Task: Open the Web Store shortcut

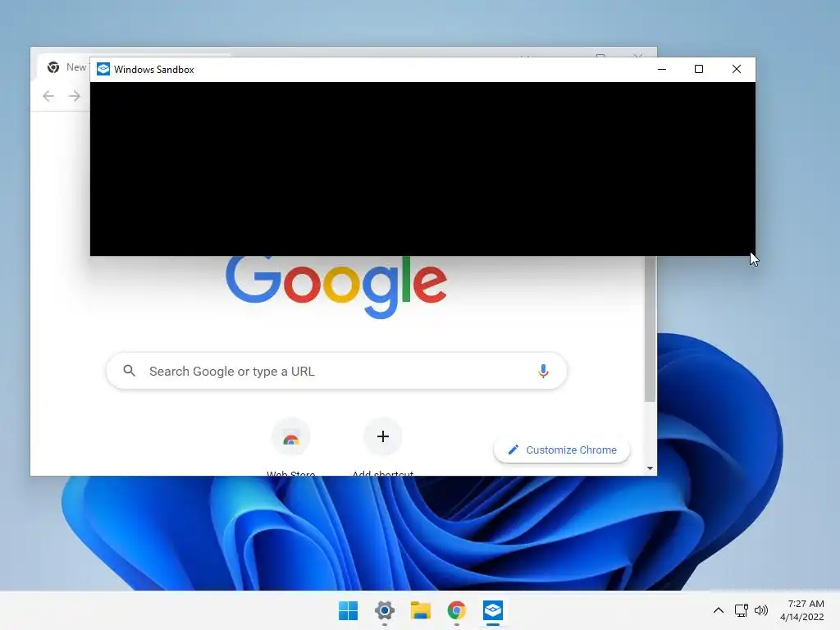Action: click(291, 437)
